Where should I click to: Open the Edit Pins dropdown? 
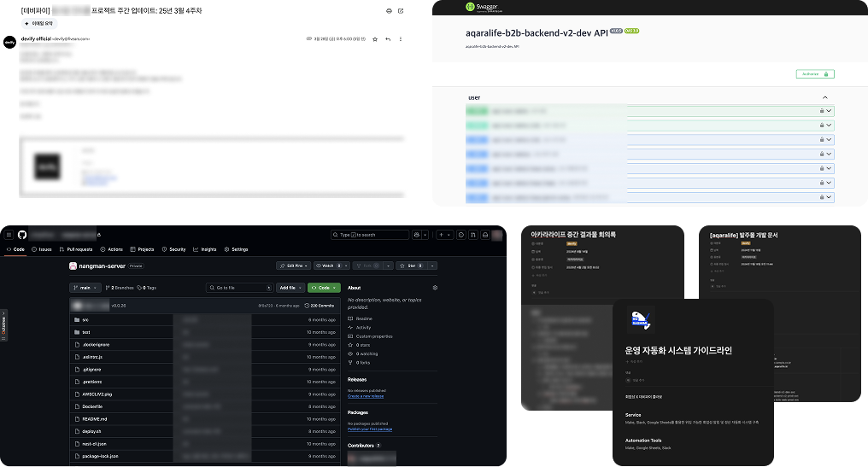(293, 266)
